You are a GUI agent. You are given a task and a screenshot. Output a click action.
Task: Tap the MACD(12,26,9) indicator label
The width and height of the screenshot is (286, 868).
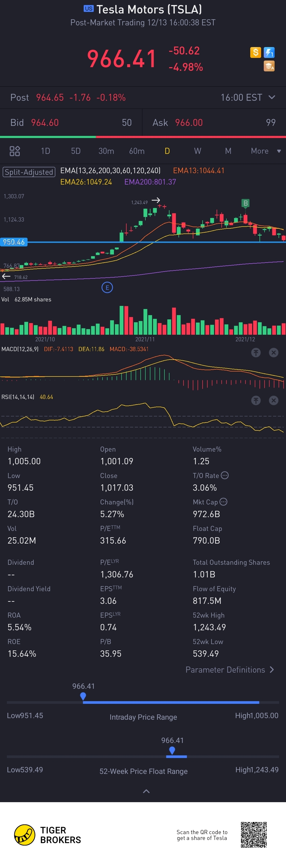[20, 349]
